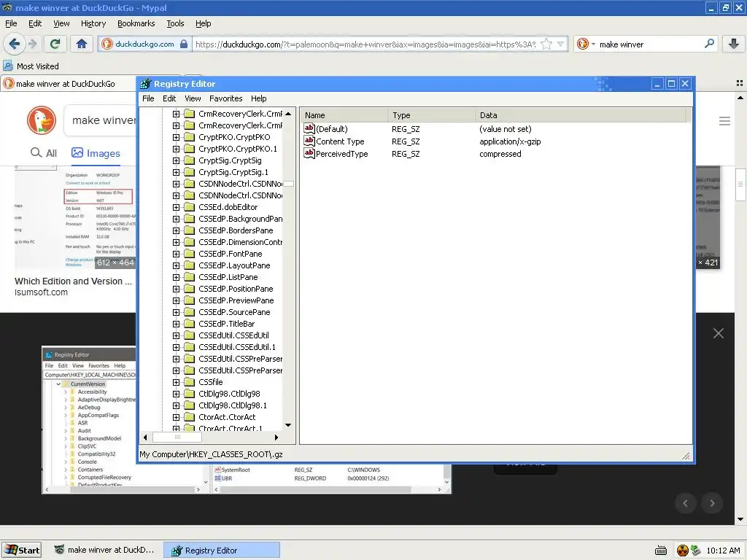This screenshot has width=747, height=560.
Task: Click the Most Visited bookmarks icon
Action: tap(8, 66)
